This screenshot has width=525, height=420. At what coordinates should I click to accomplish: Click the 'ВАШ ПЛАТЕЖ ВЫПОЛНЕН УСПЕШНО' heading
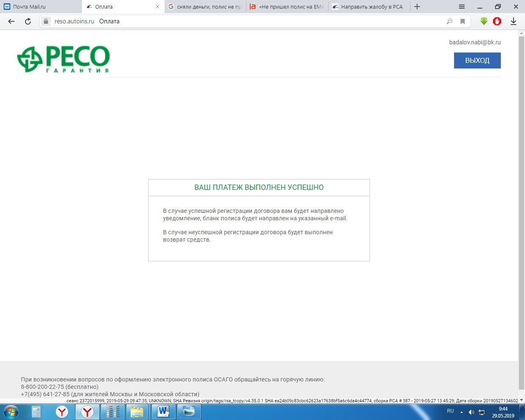click(x=259, y=187)
